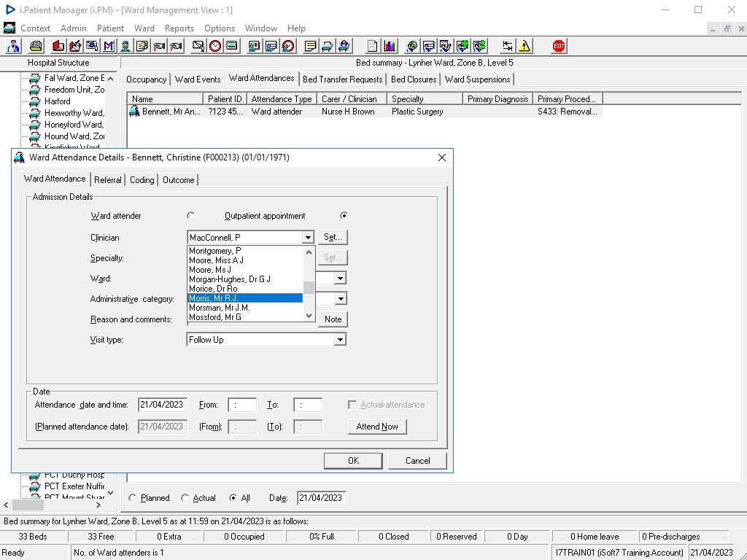Click the patient in bed toolbar icon

tap(344, 46)
